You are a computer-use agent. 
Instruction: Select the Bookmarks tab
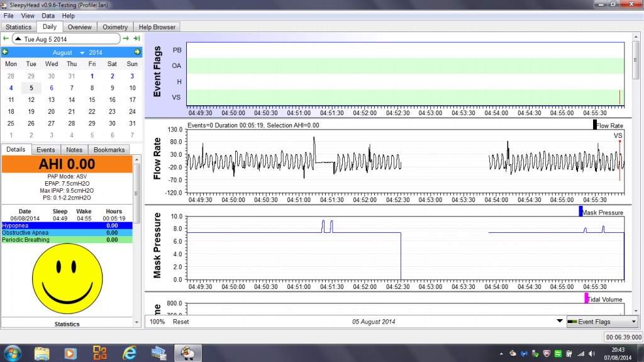pyautogui.click(x=109, y=150)
